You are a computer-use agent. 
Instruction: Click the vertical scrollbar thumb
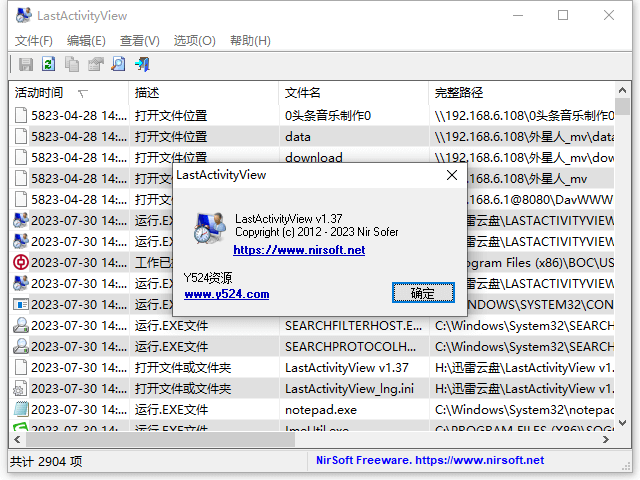(x=622, y=107)
